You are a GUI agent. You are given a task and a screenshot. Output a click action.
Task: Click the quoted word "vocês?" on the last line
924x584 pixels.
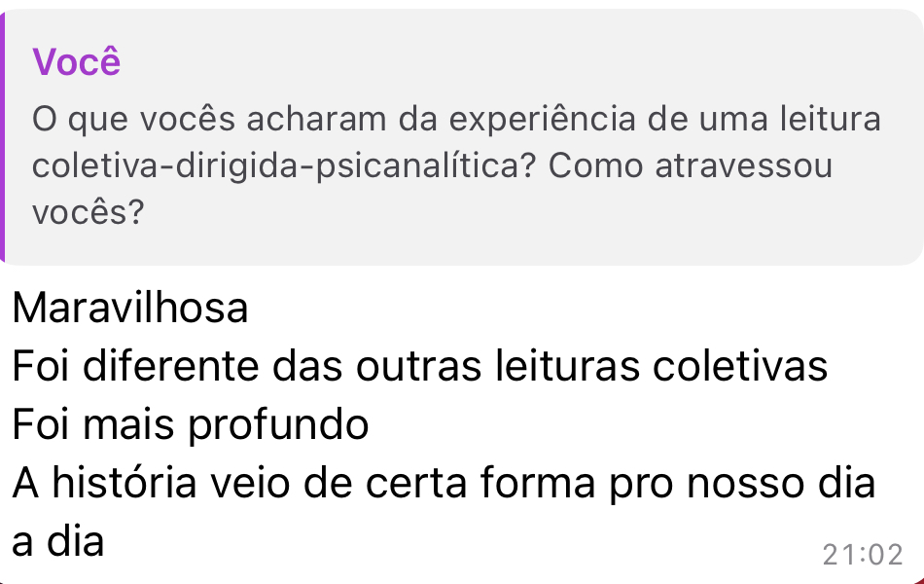point(88,211)
